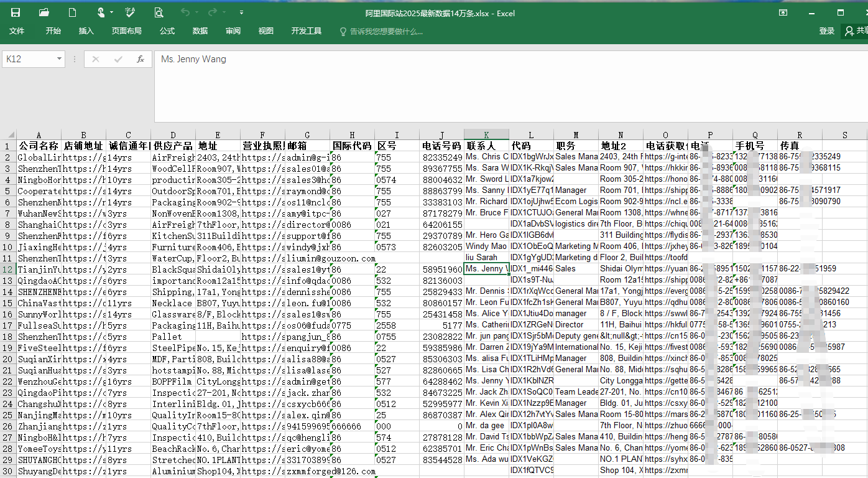Open the 文件 (File) tab
This screenshot has height=478, width=868.
[x=17, y=31]
